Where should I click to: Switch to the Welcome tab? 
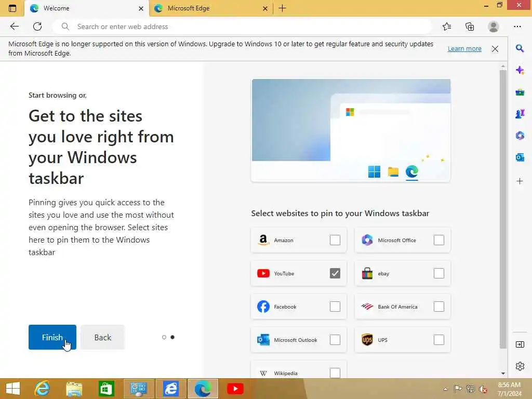(87, 8)
